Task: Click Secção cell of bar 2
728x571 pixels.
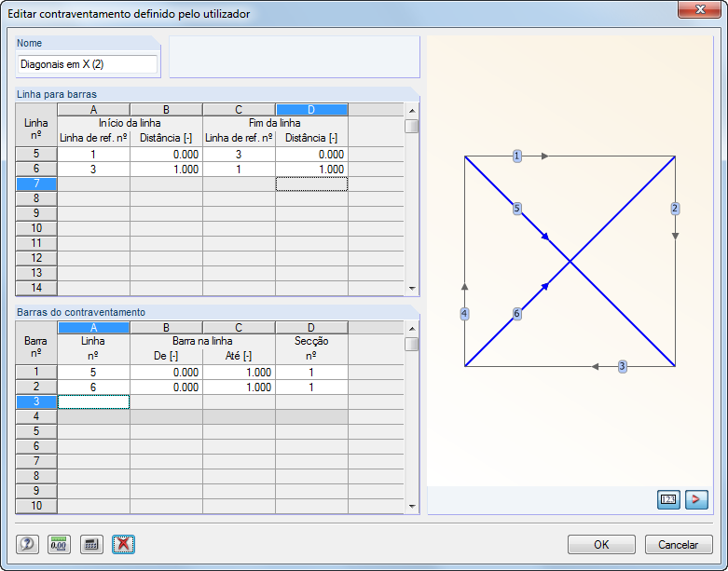Action: (x=311, y=387)
